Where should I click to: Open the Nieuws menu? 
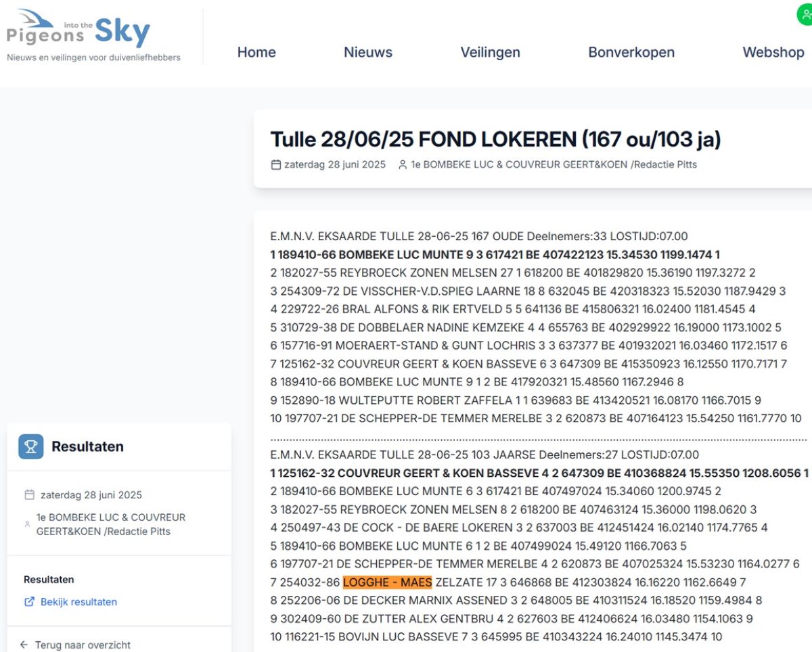368,53
